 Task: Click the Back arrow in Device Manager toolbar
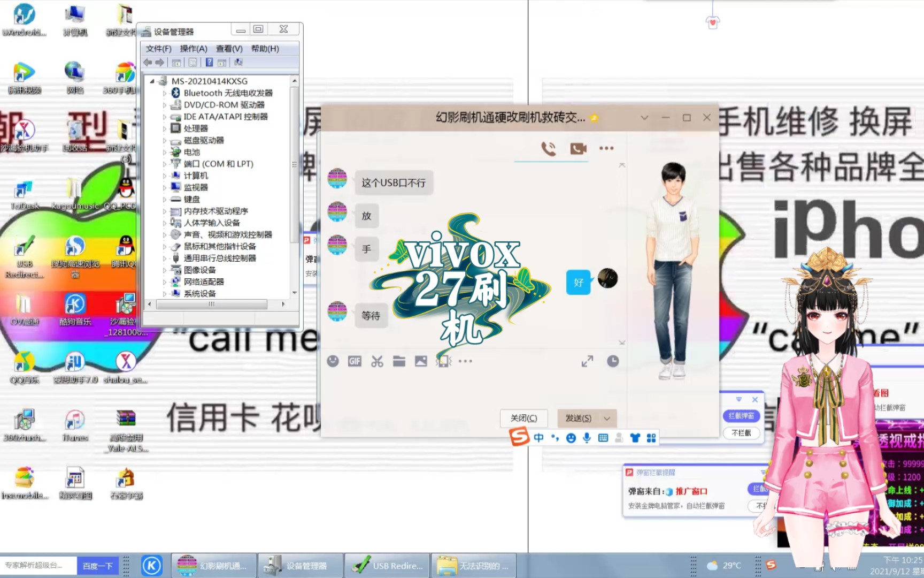coord(148,63)
